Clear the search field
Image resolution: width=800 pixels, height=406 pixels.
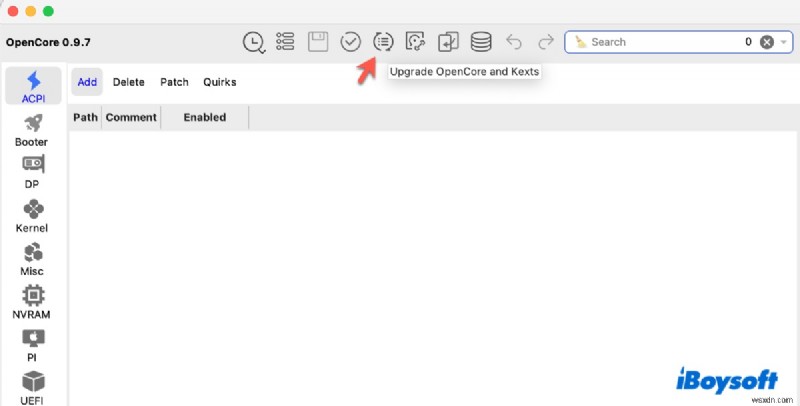[x=767, y=42]
